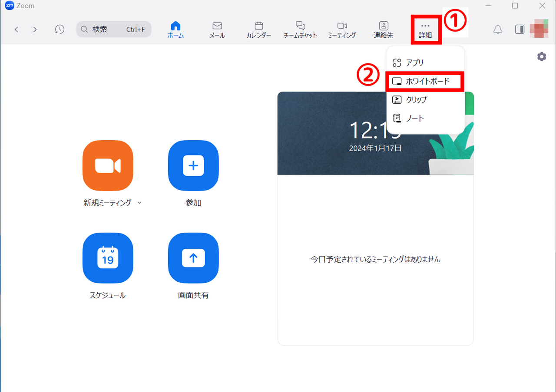Image resolution: width=556 pixels, height=392 pixels.
Task: Open the history clock icon
Action: pos(60,29)
